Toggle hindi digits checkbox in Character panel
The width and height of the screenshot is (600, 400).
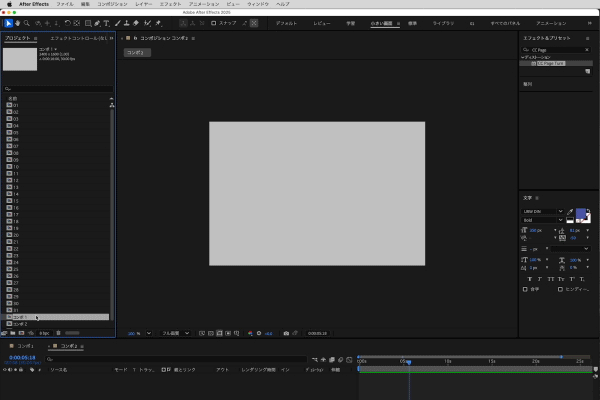[x=560, y=289]
